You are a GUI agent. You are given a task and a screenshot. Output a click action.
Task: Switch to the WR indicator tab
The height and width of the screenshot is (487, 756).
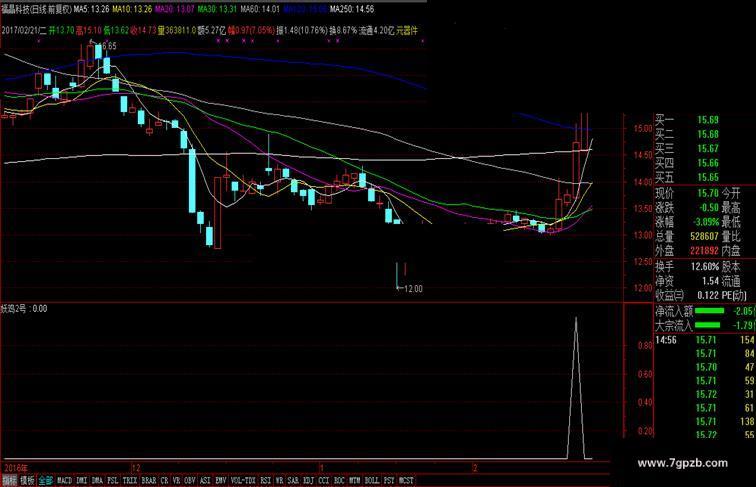pyautogui.click(x=280, y=481)
